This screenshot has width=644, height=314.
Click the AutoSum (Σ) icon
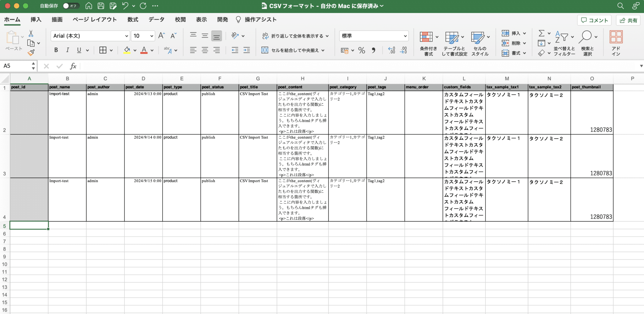(541, 33)
